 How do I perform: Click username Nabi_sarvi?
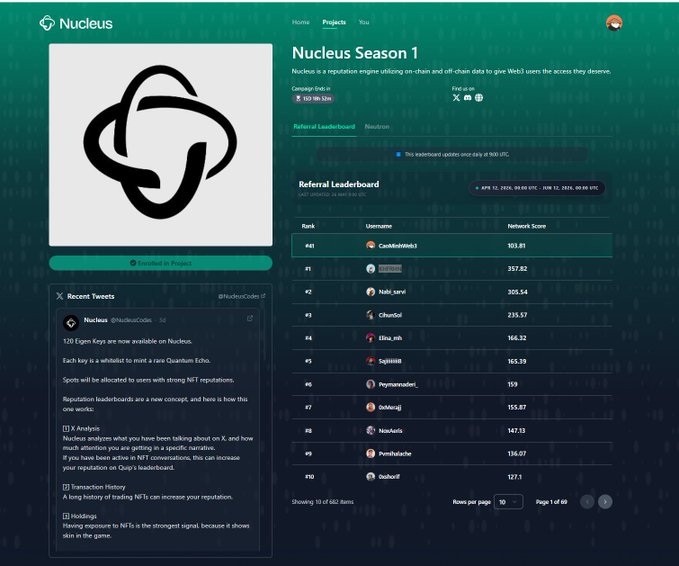[x=392, y=292]
